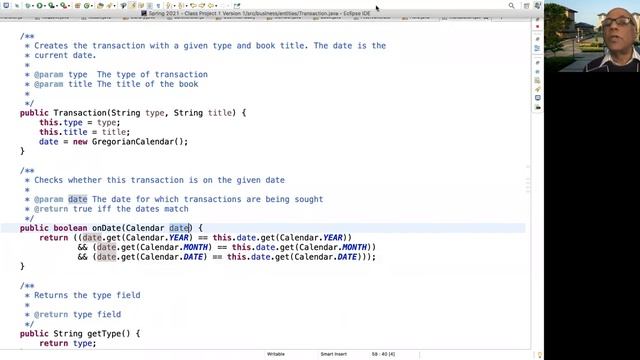Image resolution: width=640 pixels, height=360 pixels.
Task: Click the Coverage launch toolbar icon
Action: pos(51,6)
